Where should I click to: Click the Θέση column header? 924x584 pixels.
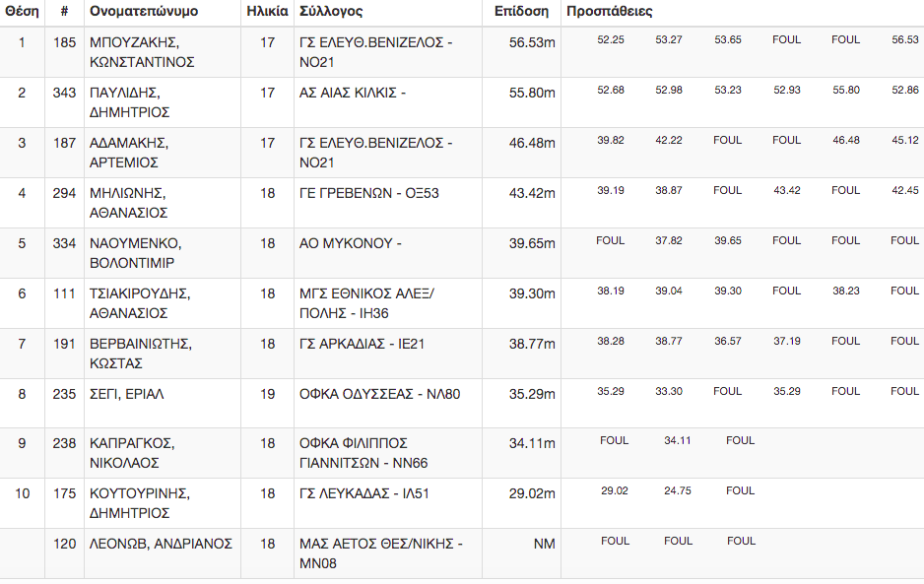[x=22, y=11]
